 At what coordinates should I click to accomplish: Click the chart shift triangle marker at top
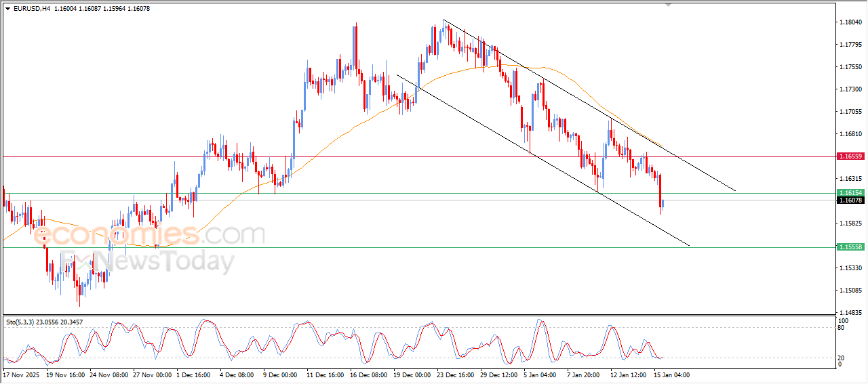669,5
